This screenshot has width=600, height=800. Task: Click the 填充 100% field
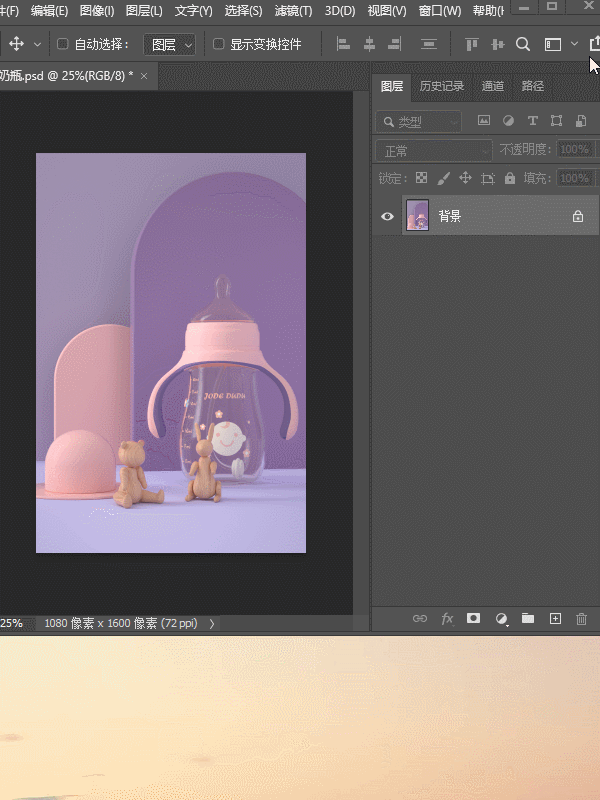coord(575,178)
